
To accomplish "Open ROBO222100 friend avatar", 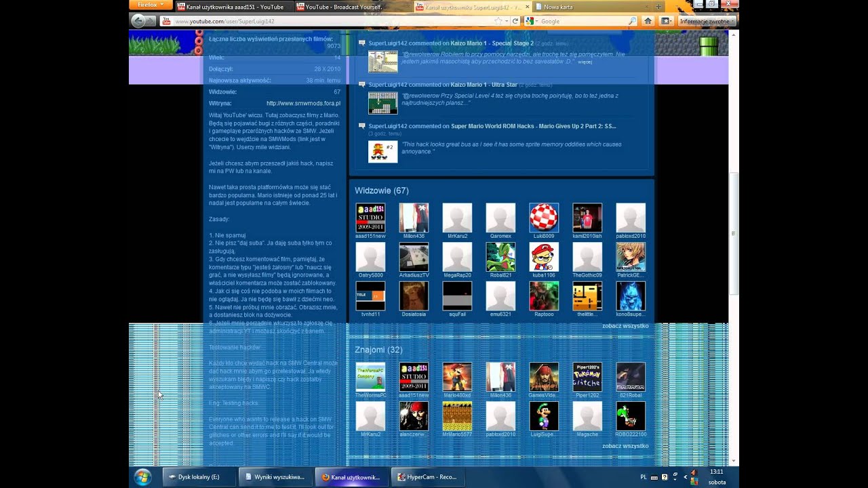I will tap(631, 416).
